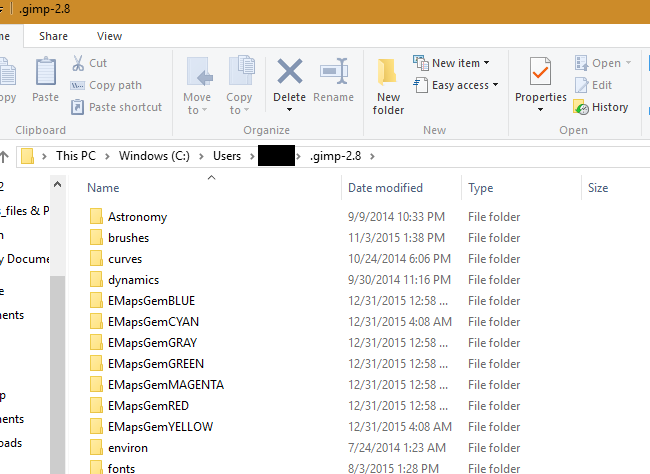Click date 7/24/2014 1:23 AM cell

point(397,447)
